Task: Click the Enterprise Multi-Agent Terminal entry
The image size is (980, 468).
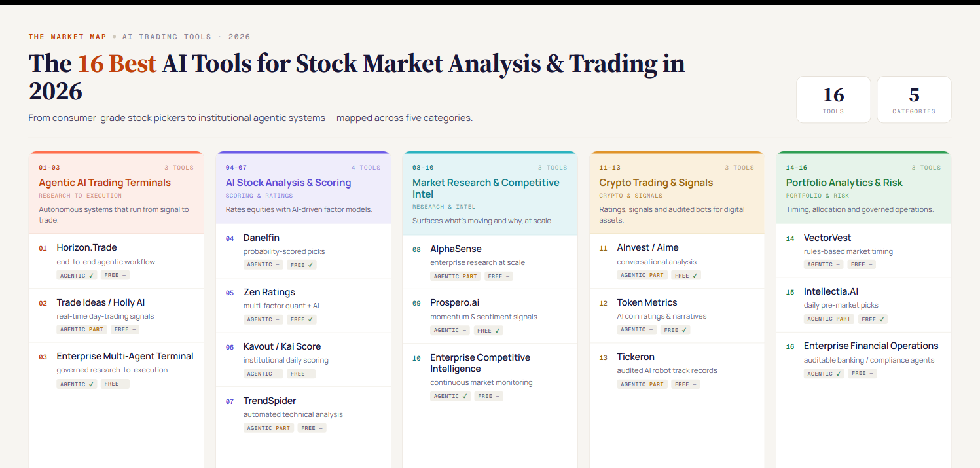Action: [x=117, y=370]
